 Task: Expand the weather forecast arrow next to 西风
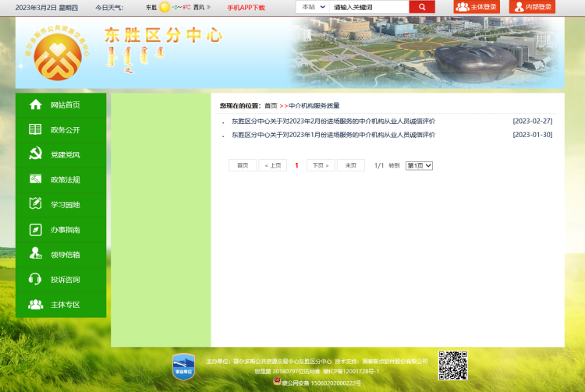click(210, 7)
